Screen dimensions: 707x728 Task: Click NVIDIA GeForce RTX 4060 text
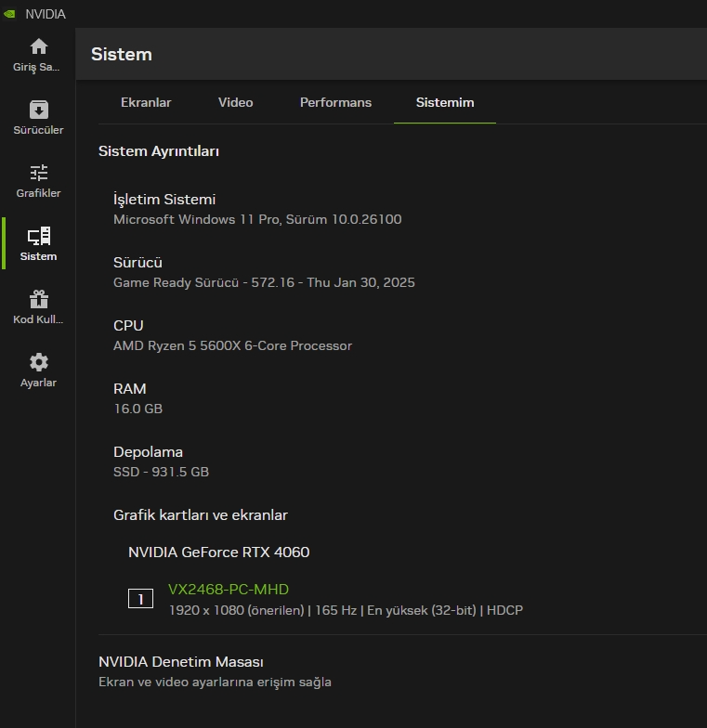[x=218, y=552]
